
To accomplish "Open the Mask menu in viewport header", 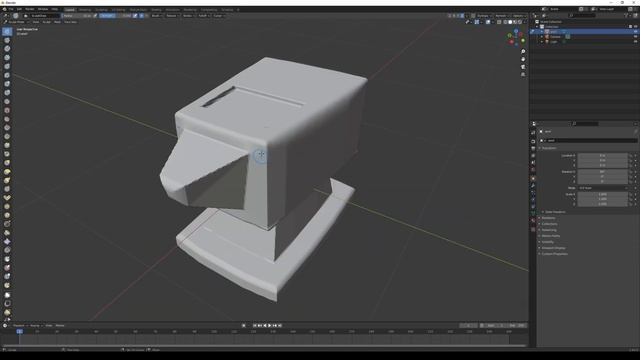I will tap(58, 22).
